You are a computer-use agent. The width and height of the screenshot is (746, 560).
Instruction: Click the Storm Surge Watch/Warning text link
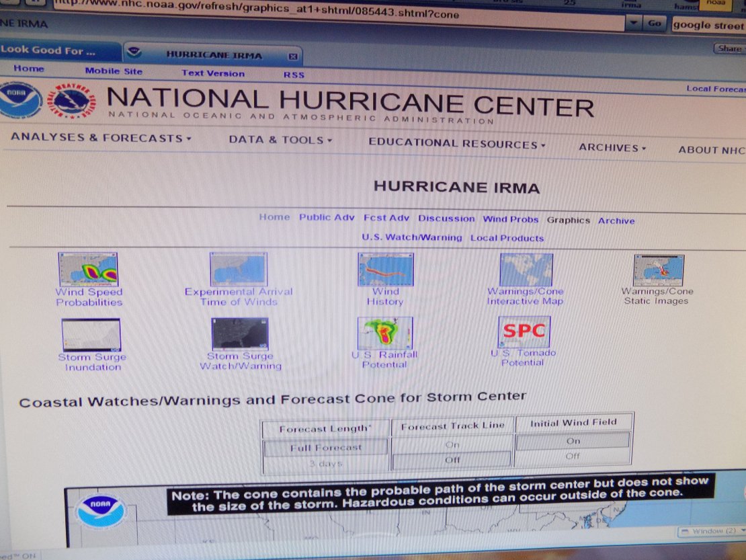click(240, 360)
